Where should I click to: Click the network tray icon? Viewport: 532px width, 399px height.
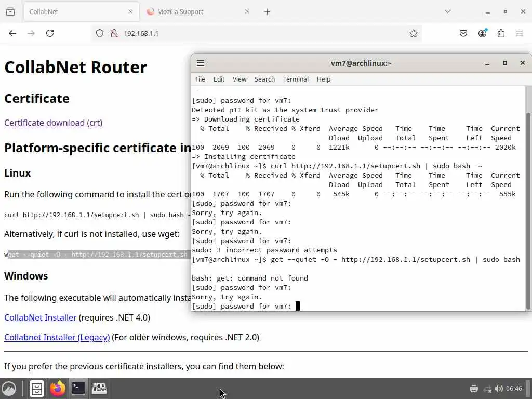click(487, 389)
